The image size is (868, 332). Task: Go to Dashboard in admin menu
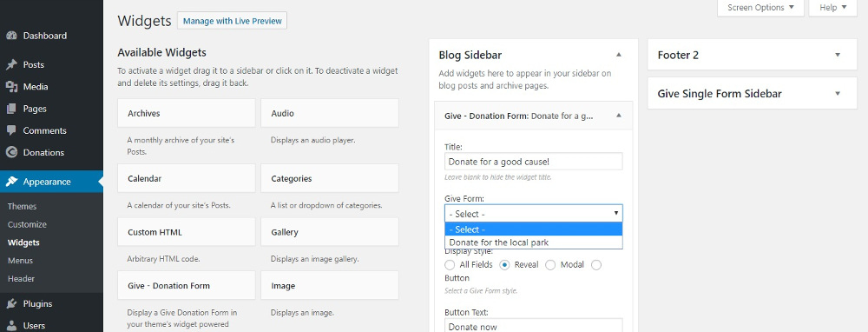pyautogui.click(x=51, y=36)
